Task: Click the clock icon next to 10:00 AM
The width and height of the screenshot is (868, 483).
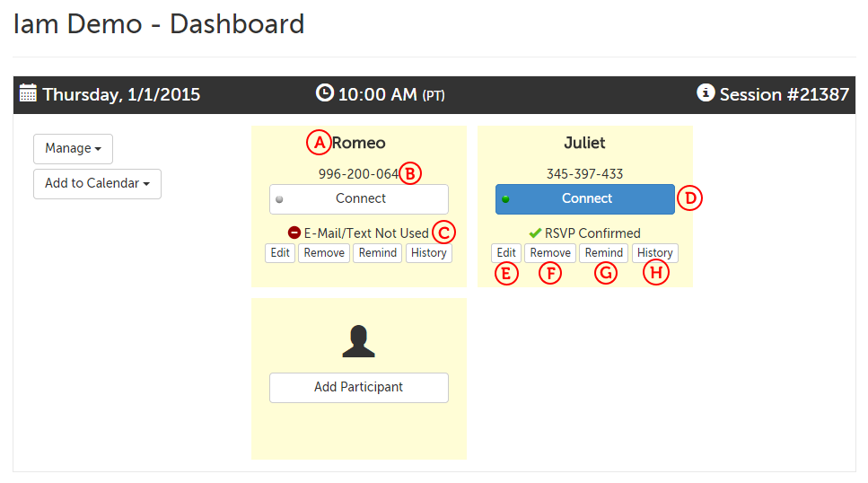Action: (324, 92)
